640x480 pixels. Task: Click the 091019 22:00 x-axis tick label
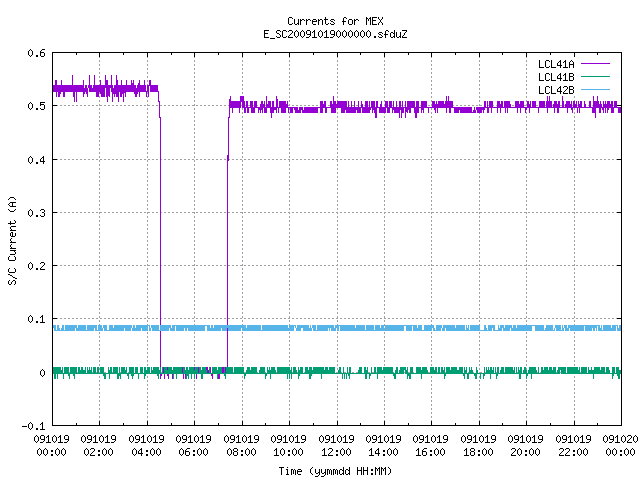[x=573, y=445]
